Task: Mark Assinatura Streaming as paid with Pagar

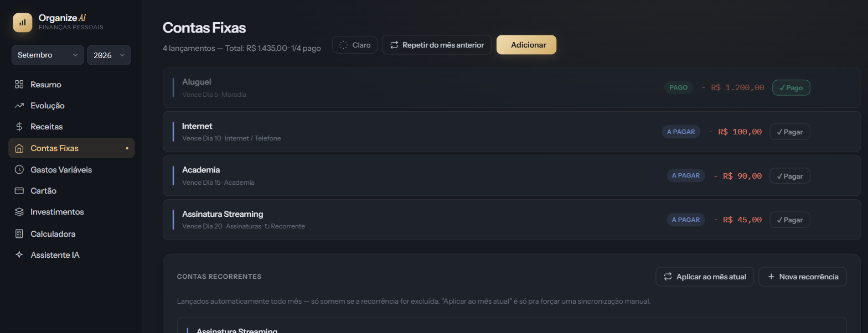Action: (790, 220)
